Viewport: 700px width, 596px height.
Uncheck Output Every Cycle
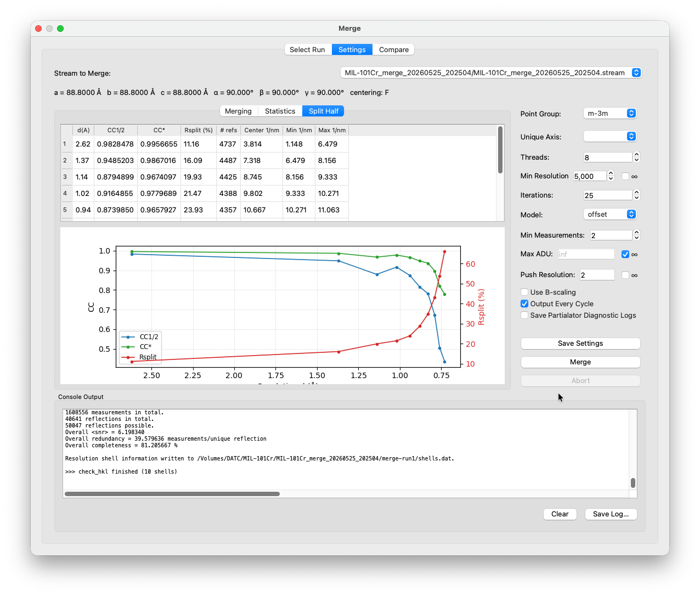click(x=524, y=303)
